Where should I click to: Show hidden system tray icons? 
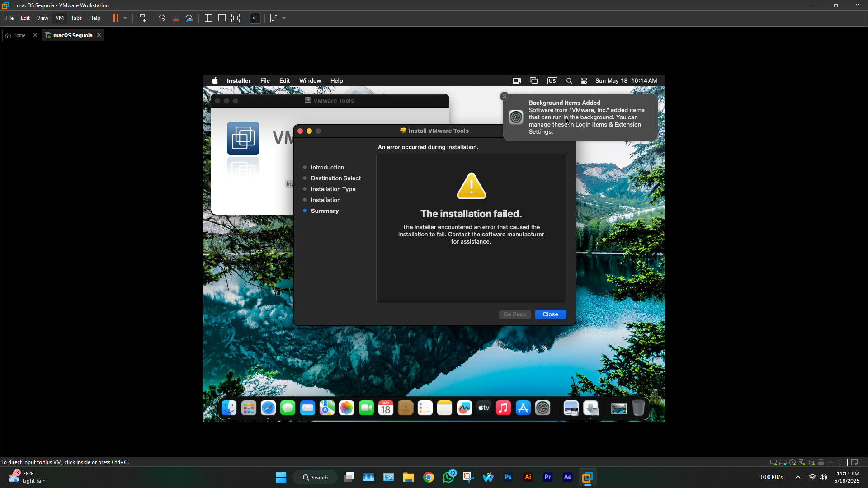point(798,477)
